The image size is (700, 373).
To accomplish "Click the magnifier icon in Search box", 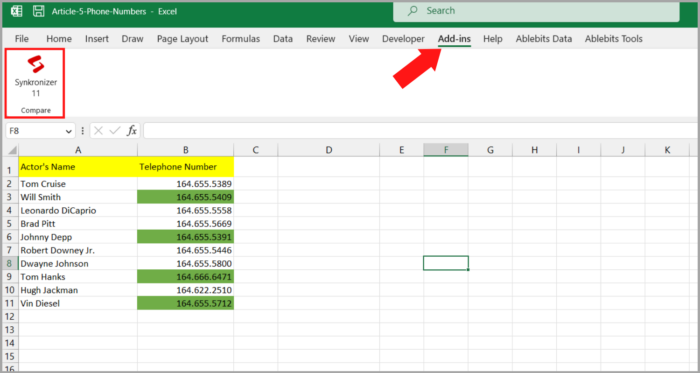I will click(413, 11).
